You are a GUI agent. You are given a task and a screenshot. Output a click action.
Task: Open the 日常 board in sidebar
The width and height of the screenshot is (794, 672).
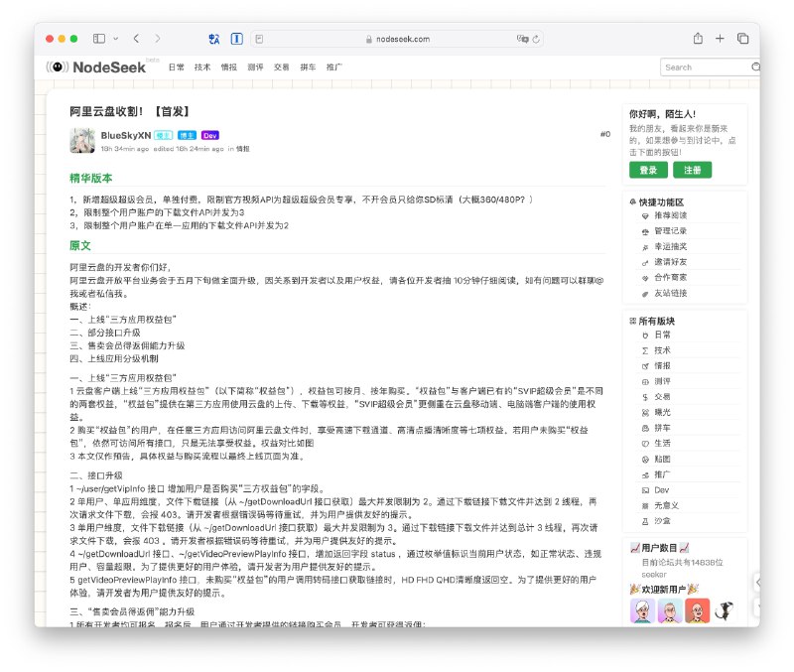tap(662, 335)
